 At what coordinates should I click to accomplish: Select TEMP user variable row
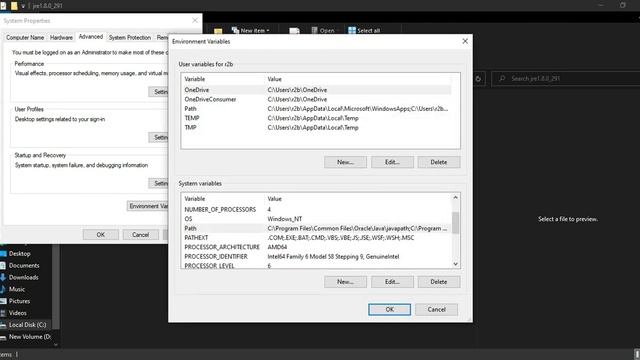click(317, 118)
